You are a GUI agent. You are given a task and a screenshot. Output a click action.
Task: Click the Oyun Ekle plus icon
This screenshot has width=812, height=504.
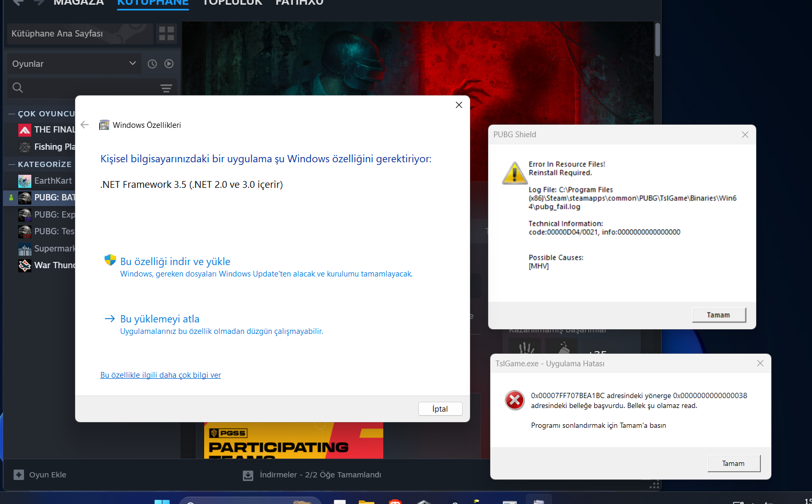pos(19,475)
